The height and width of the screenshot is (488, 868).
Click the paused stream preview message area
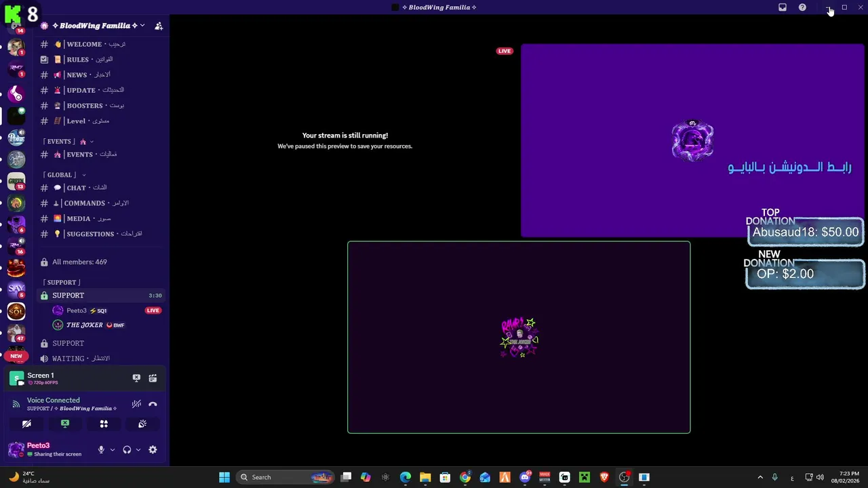[x=345, y=140]
